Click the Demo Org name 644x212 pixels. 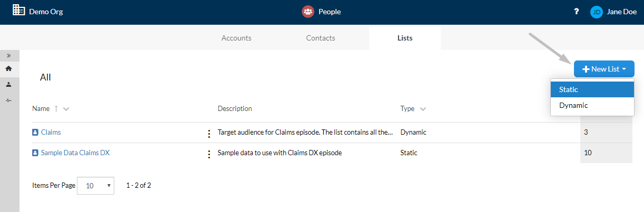point(46,12)
